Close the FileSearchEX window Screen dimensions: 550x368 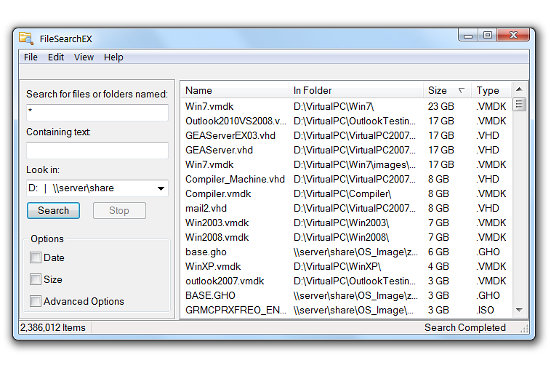pyautogui.click(x=513, y=35)
